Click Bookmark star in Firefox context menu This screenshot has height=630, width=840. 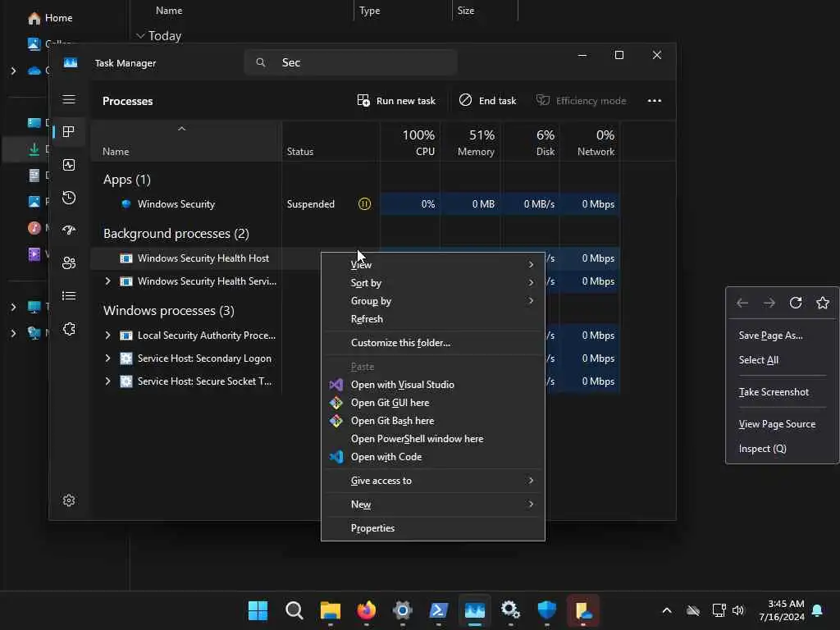(823, 303)
